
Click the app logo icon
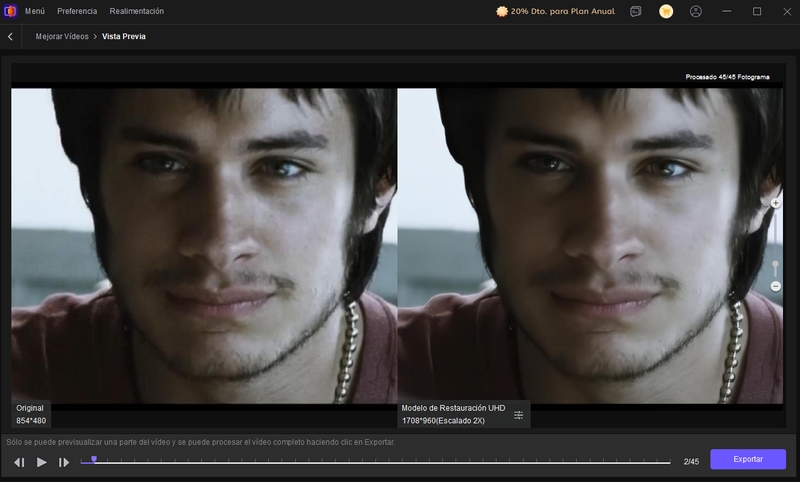(x=10, y=11)
